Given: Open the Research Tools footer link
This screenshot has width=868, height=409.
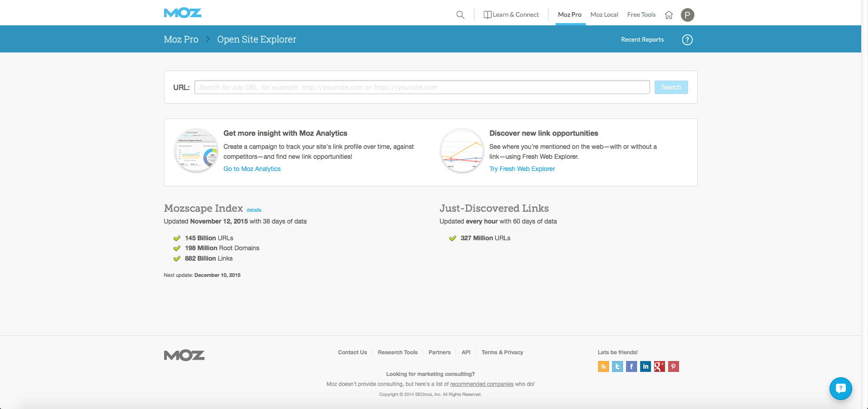Looking at the screenshot, I should (397, 352).
